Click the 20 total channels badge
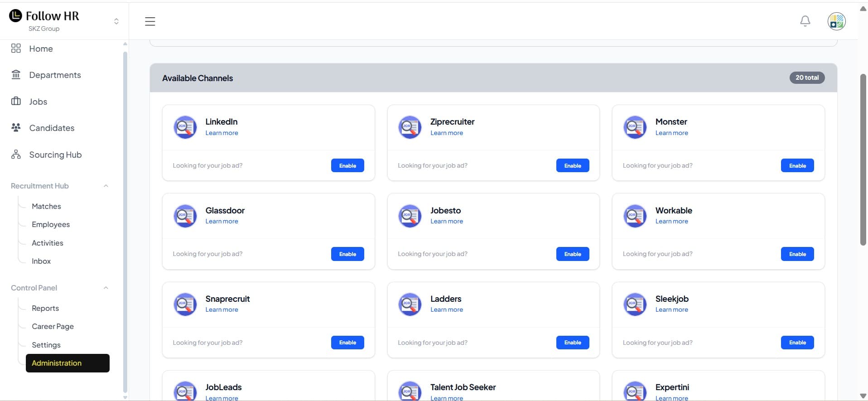The width and height of the screenshot is (868, 401). tap(807, 77)
